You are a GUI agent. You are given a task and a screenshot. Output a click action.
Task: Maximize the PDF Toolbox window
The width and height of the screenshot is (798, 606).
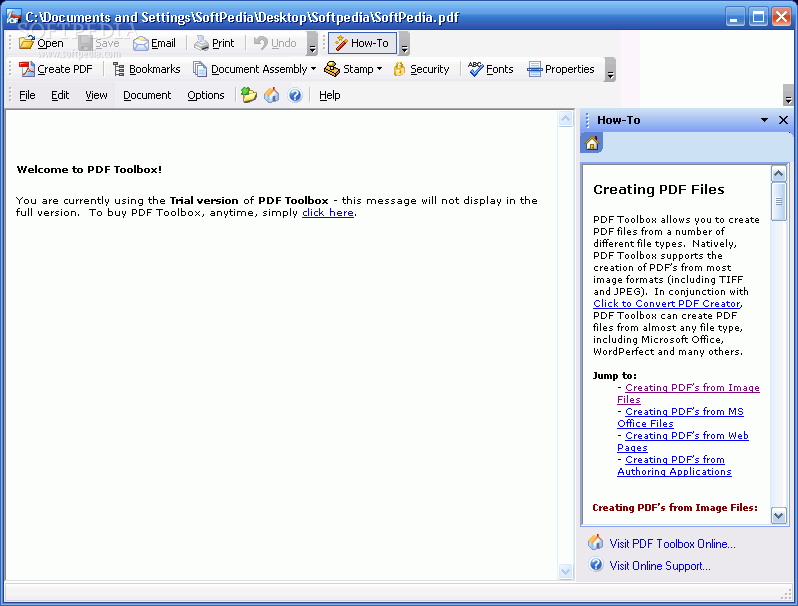(758, 17)
